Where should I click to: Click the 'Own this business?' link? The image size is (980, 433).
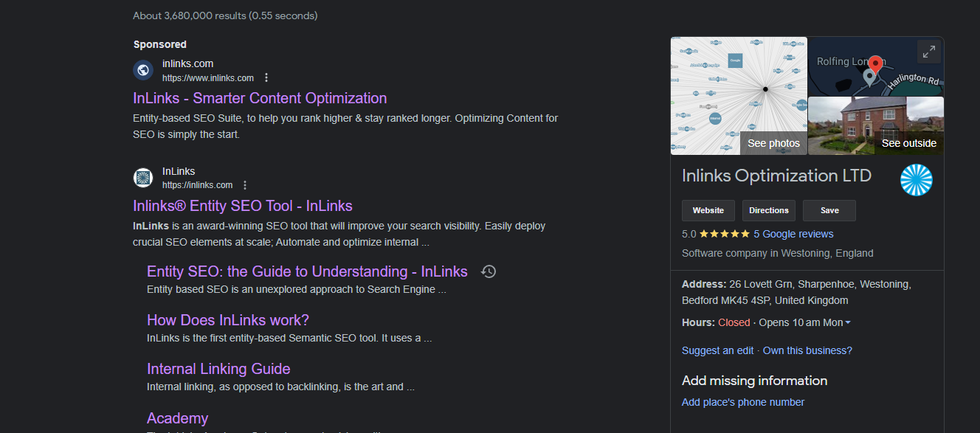pyautogui.click(x=807, y=350)
